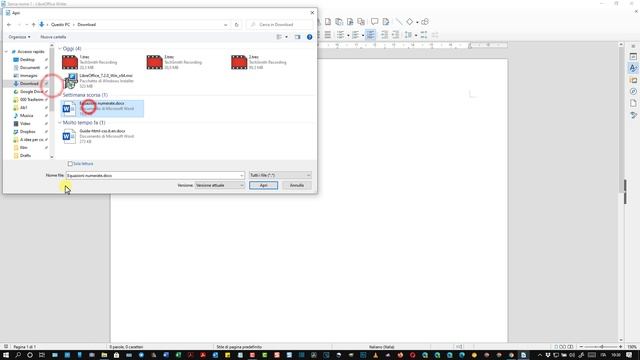Decrease paragraph indent in Writer toolbar
640x360 pixels.
[x=396, y=35]
